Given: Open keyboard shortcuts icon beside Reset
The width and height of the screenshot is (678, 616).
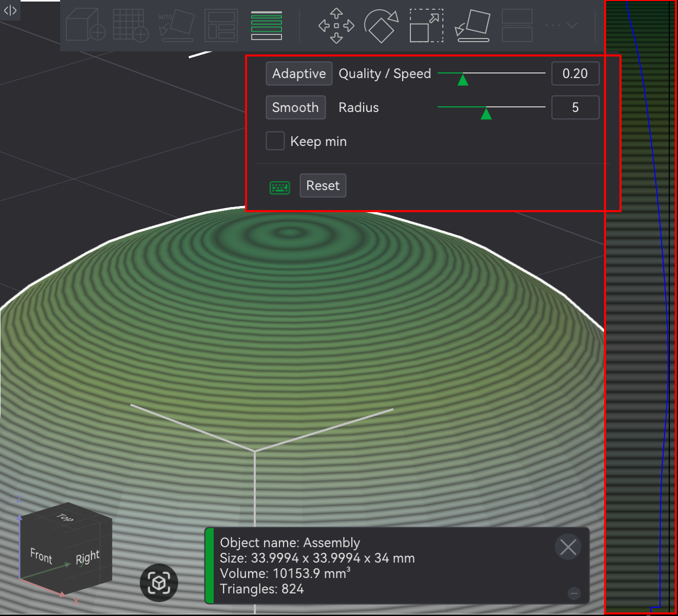Looking at the screenshot, I should [280, 188].
